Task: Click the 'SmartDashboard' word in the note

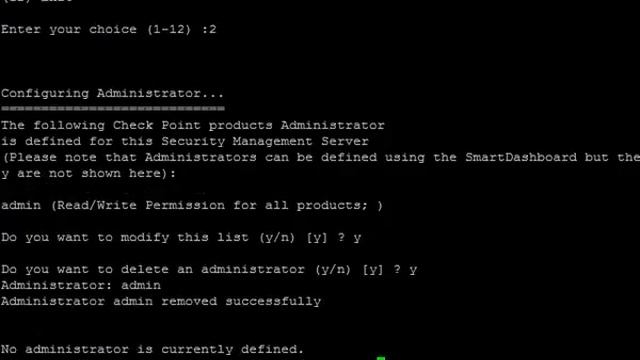Action: (521, 157)
